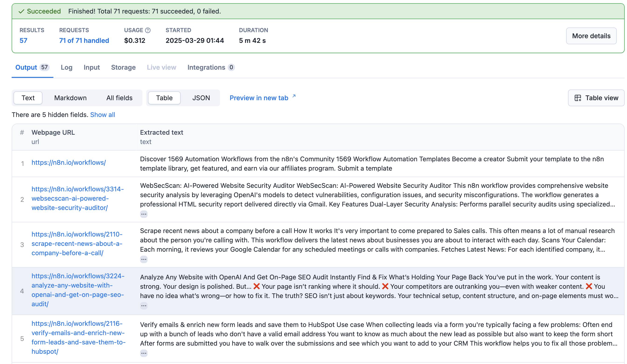Expand truncated text in row 4
627x364 pixels.
(144, 306)
